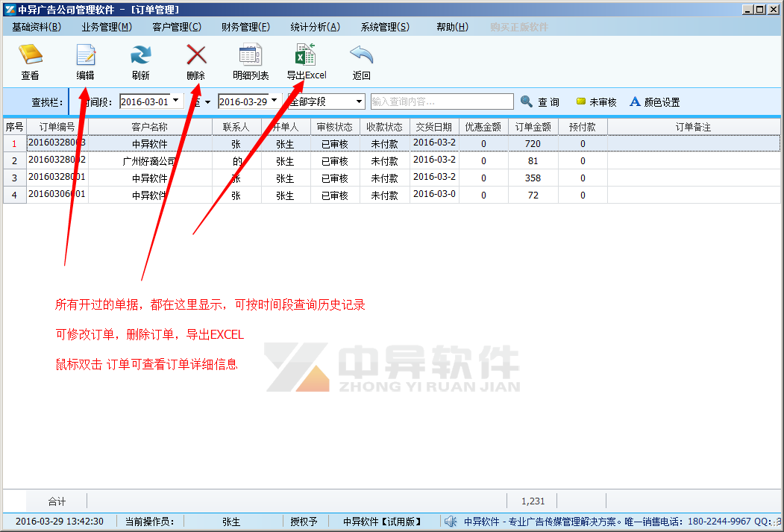This screenshot has width=784, height=532.
Task: Open the 财务管理(F) menu
Action: [x=245, y=27]
